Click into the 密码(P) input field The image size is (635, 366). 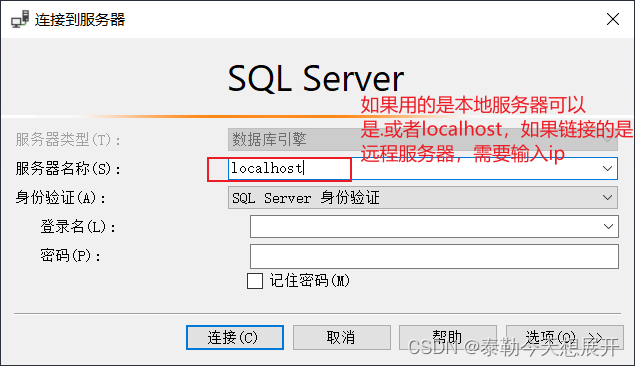tap(434, 256)
